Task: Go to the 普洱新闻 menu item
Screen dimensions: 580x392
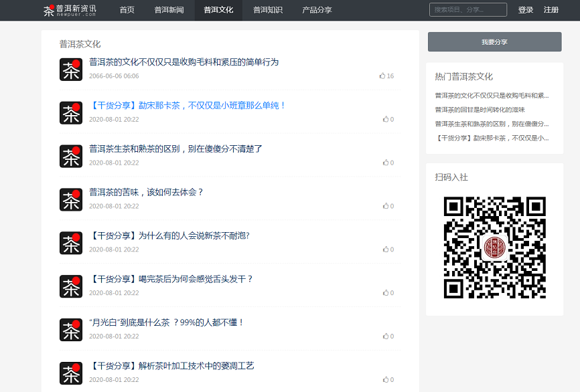Action: [x=169, y=10]
